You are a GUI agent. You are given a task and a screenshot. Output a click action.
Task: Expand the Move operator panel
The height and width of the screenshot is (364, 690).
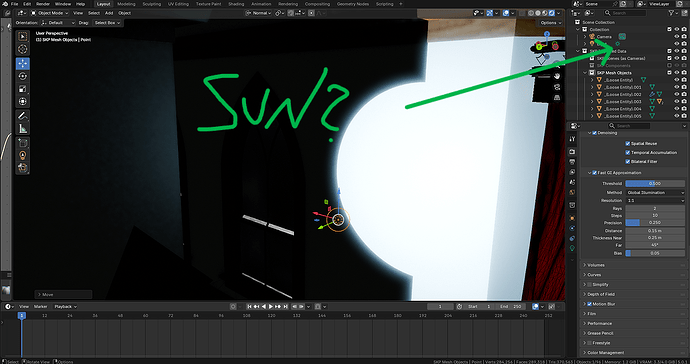(x=63, y=294)
